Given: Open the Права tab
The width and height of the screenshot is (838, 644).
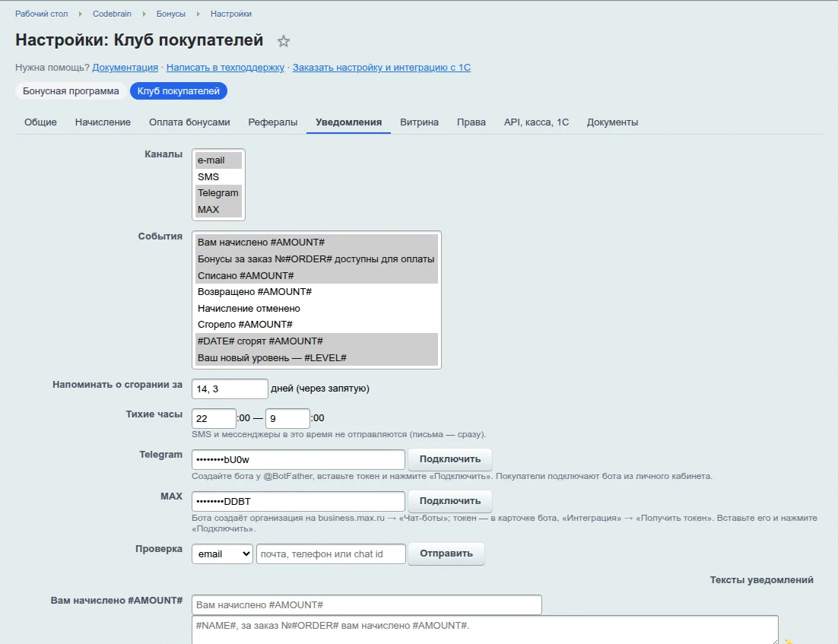Looking at the screenshot, I should coord(471,122).
